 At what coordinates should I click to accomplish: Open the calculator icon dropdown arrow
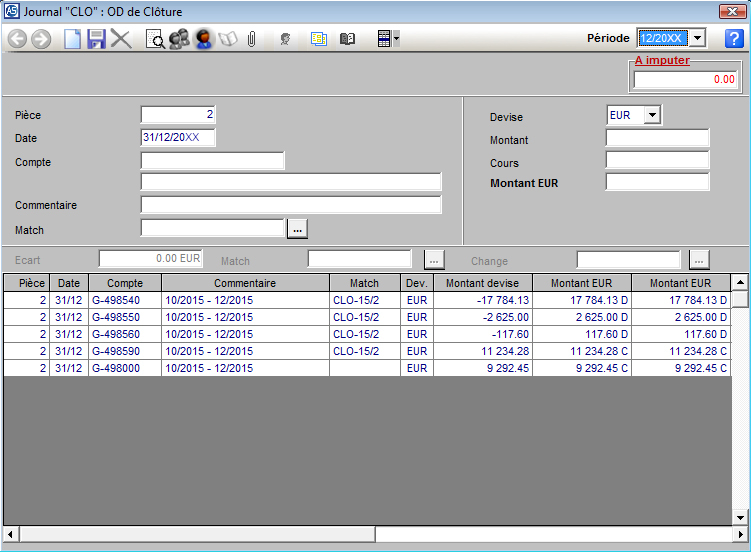397,39
